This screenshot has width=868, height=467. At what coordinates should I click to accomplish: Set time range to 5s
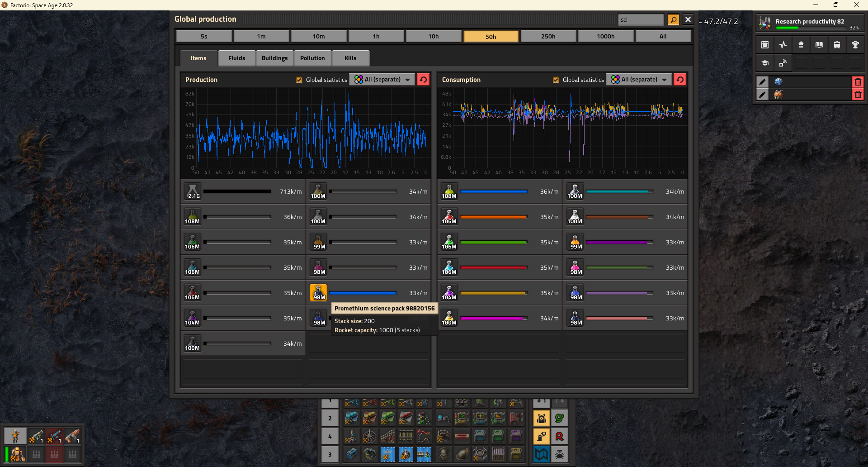(204, 36)
